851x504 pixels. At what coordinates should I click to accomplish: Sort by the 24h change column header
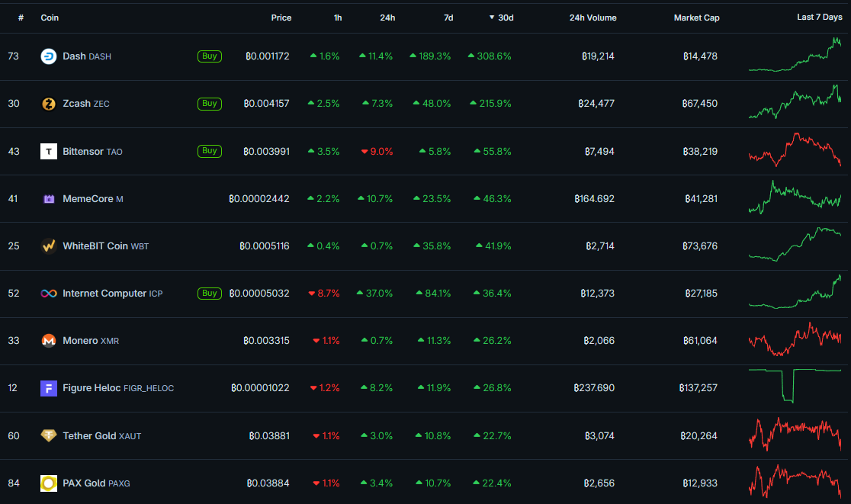pyautogui.click(x=387, y=18)
